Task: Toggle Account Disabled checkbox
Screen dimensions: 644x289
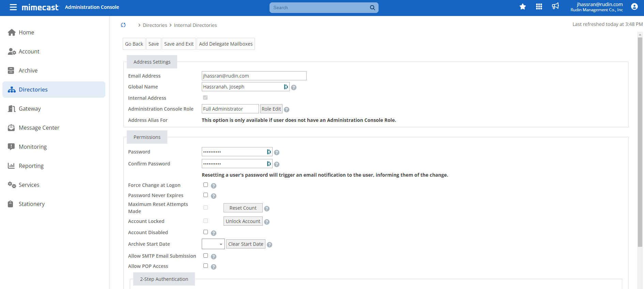Action: [x=205, y=232]
